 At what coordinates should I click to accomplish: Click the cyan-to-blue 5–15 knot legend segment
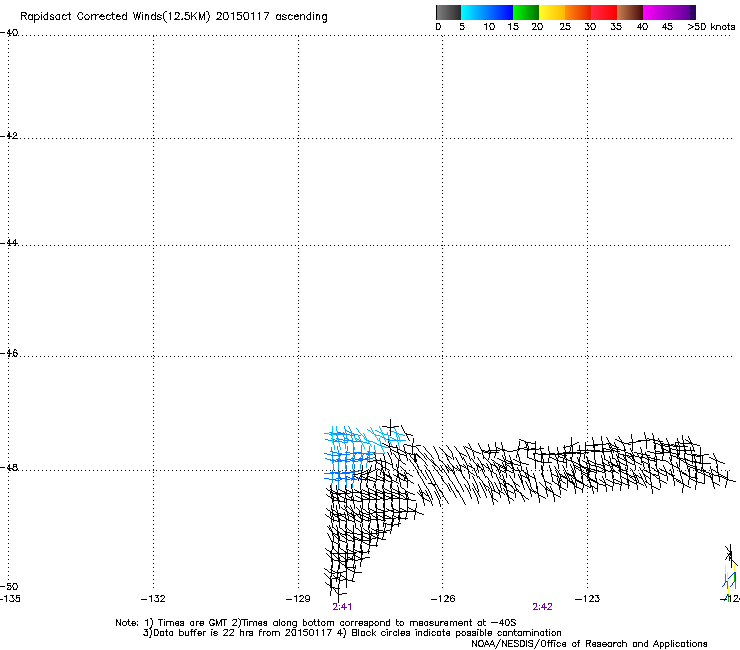[487, 12]
